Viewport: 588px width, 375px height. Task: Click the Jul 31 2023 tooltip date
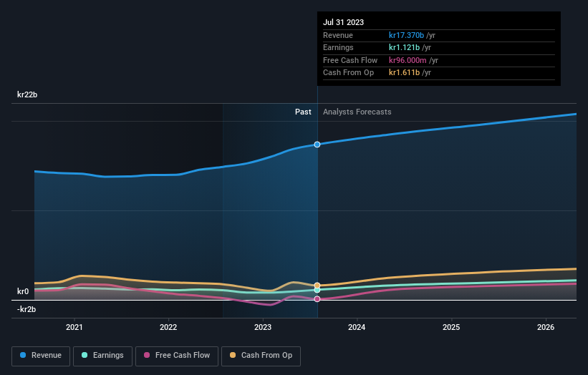(x=344, y=22)
